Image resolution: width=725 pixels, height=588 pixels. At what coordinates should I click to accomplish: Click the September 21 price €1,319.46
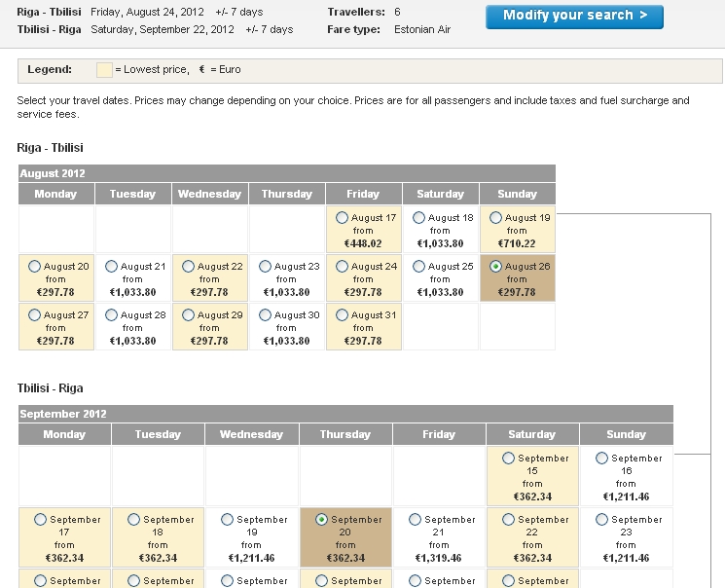[x=438, y=558]
